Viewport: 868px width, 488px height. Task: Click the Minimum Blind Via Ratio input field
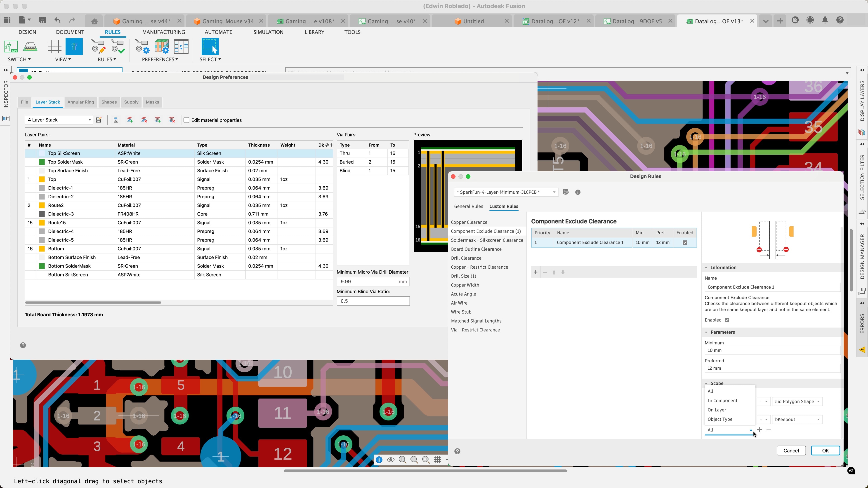point(373,301)
